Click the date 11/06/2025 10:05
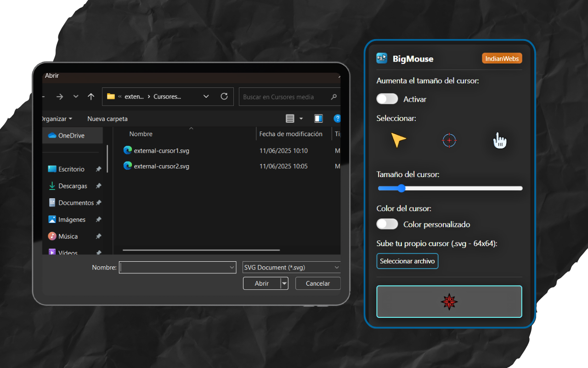This screenshot has width=588, height=368. click(x=283, y=166)
